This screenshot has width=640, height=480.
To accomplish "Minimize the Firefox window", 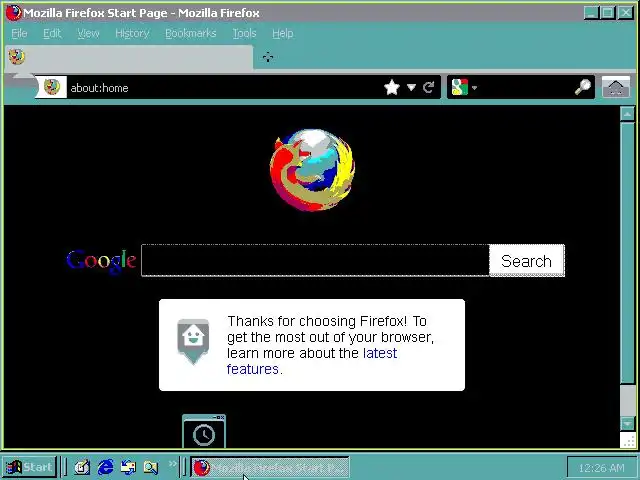I will 591,13.
